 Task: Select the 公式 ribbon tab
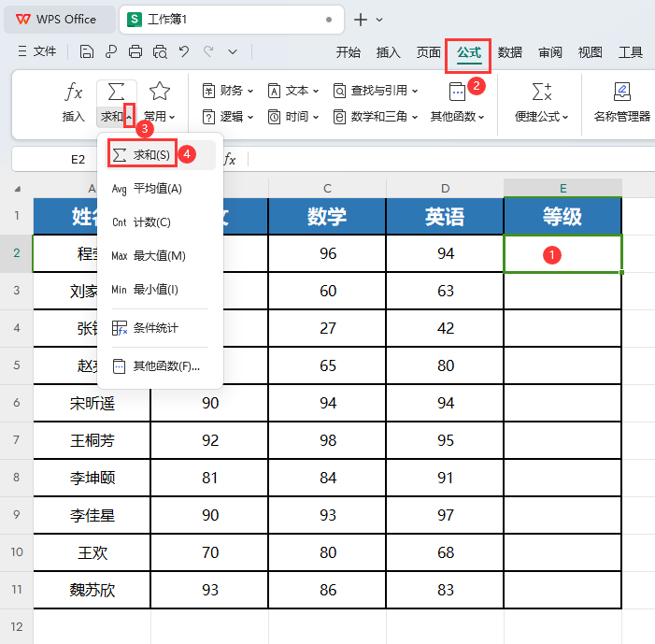469,52
